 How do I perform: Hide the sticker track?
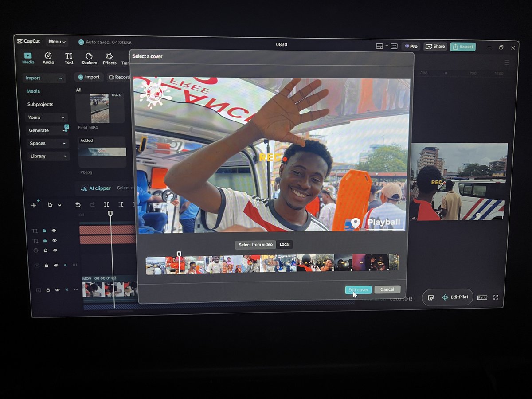coord(55,250)
